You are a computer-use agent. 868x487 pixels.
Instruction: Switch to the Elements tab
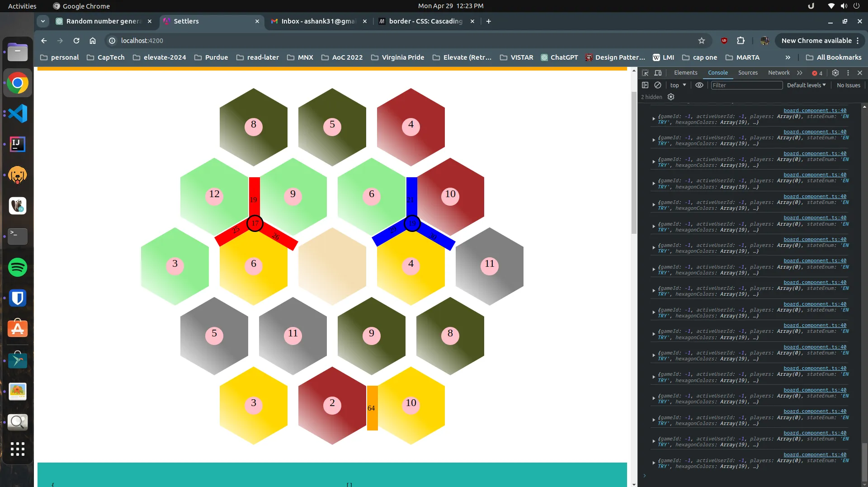point(685,73)
